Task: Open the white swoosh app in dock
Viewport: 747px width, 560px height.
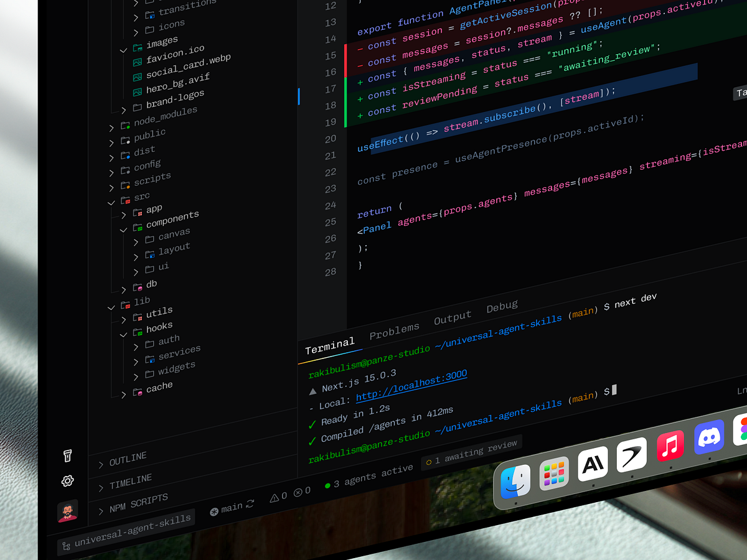Action: [631, 455]
